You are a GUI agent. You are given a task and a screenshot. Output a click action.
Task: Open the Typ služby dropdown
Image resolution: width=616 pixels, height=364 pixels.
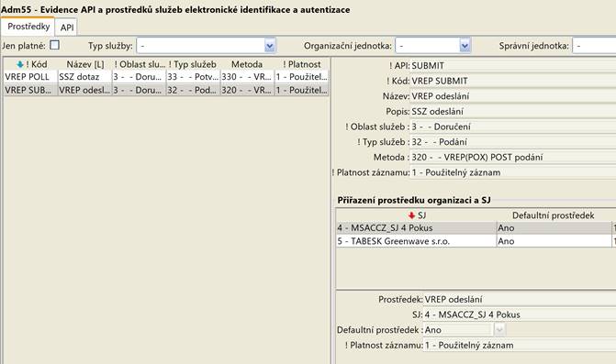[270, 46]
